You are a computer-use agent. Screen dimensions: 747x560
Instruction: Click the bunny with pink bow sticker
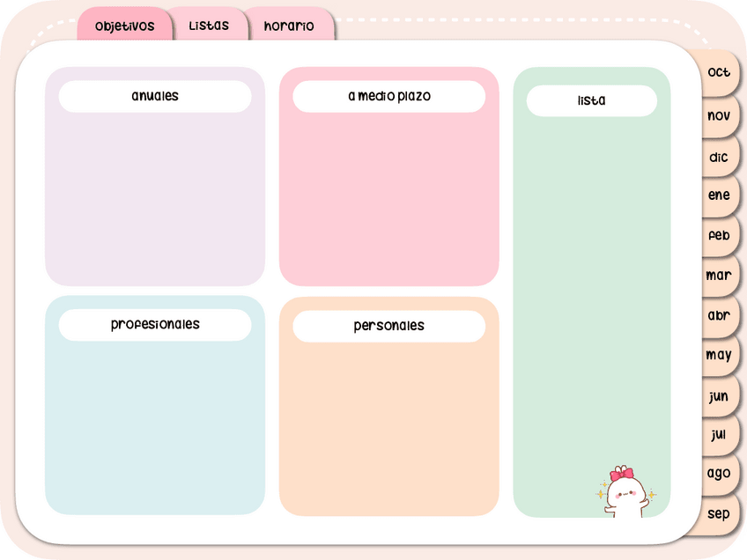tap(625, 492)
